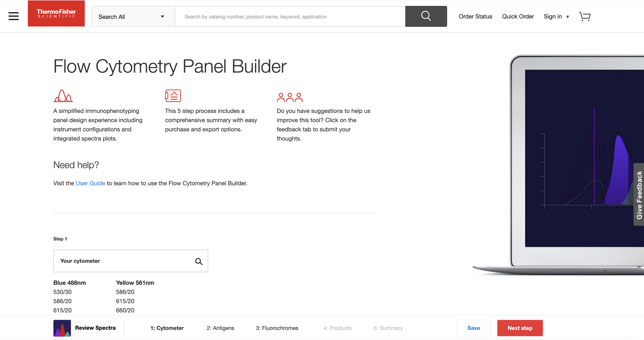Expand the Sign in dropdown
The height and width of the screenshot is (340, 644).
click(556, 16)
